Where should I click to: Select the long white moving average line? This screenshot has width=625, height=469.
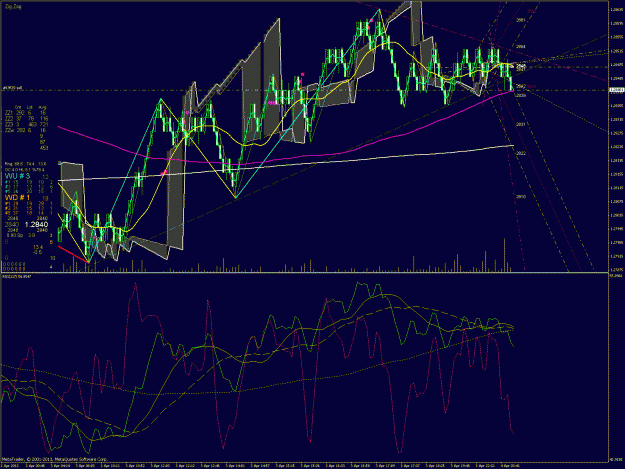pyautogui.click(x=285, y=164)
